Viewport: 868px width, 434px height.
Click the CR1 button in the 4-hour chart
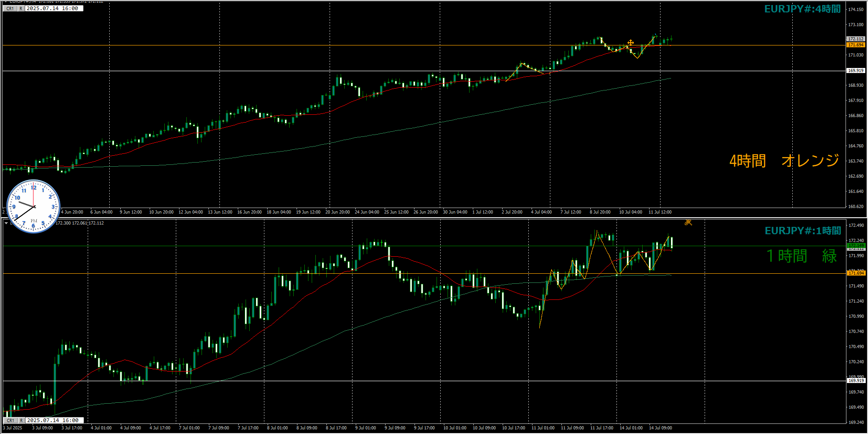[x=11, y=8]
